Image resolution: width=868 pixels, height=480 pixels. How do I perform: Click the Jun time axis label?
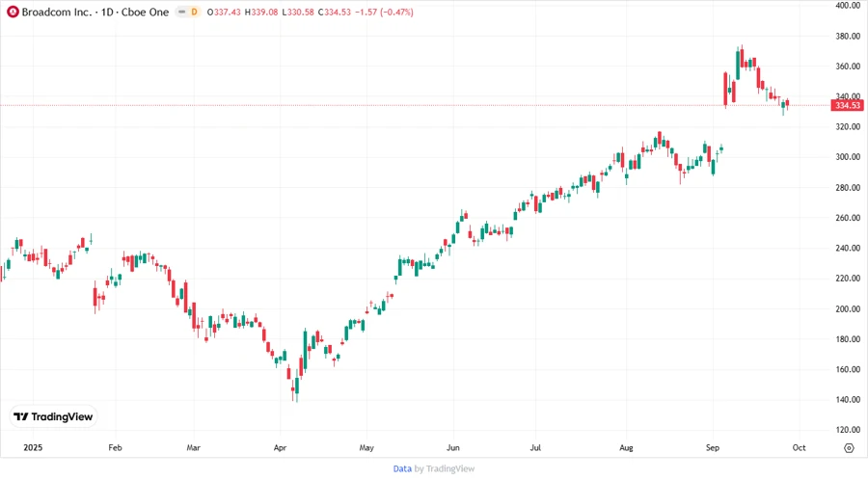coord(453,447)
